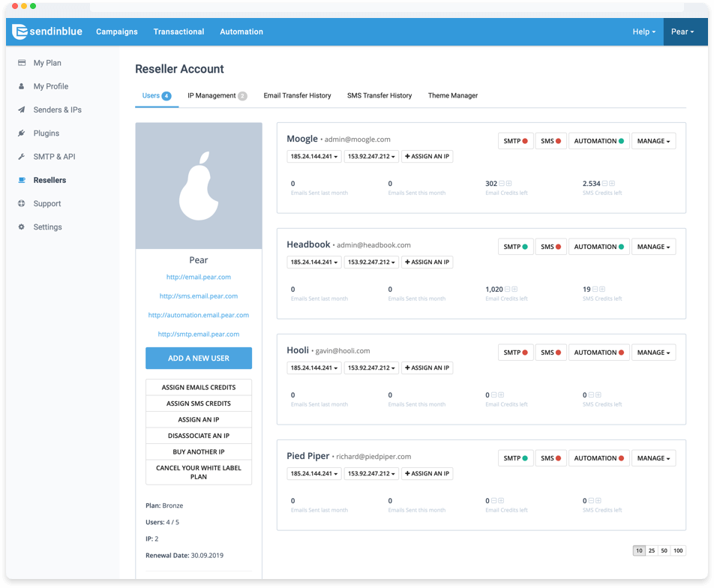Enable SMTP for the Hooli user
Viewport: 714px width, 588px height.
point(515,352)
